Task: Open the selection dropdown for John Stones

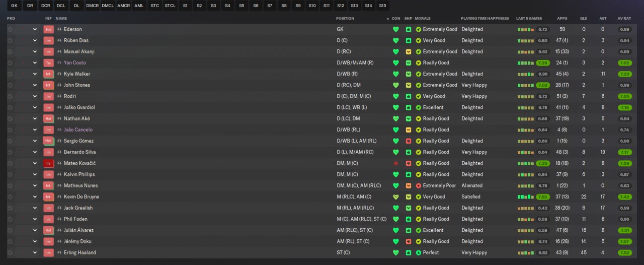Action: pyautogui.click(x=35, y=85)
